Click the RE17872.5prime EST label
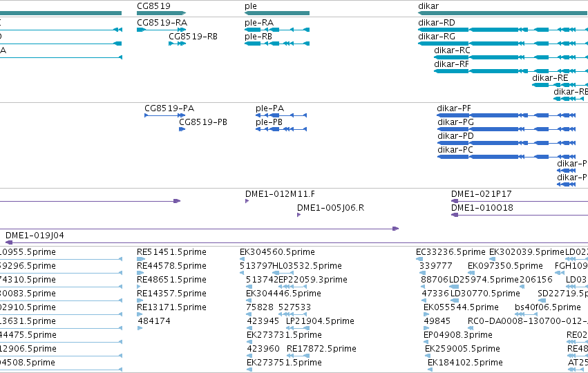588x373 pixels. pyautogui.click(x=321, y=350)
